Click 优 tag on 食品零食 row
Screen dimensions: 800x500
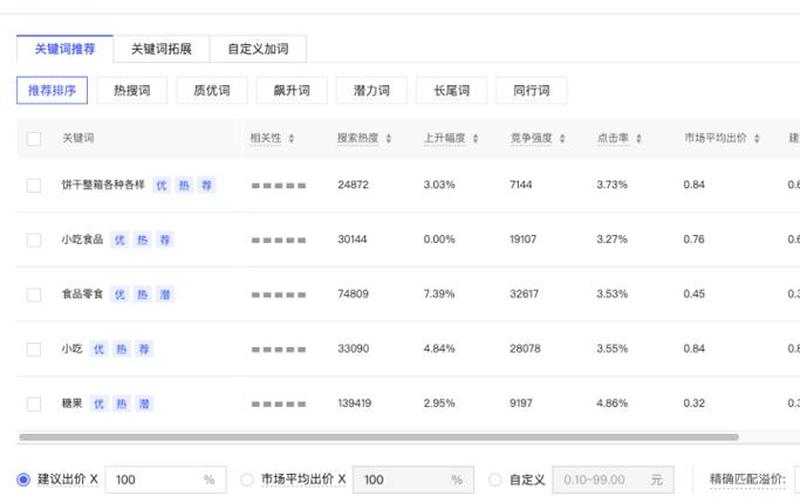(119, 294)
